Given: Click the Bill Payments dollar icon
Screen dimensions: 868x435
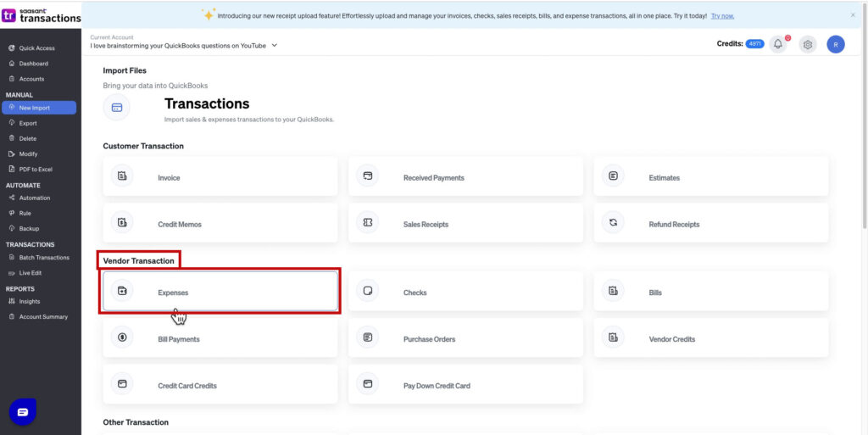Looking at the screenshot, I should (122, 337).
